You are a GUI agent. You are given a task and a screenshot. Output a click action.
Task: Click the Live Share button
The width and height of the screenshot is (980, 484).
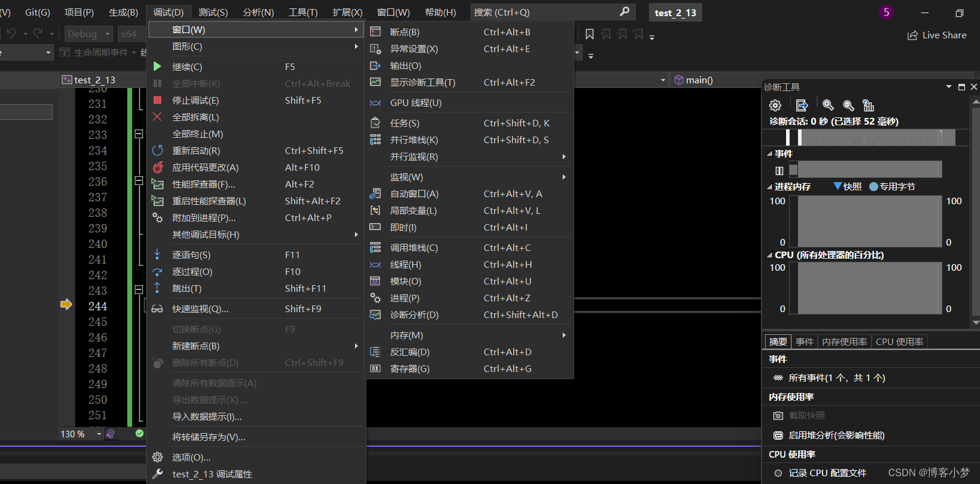point(937,35)
